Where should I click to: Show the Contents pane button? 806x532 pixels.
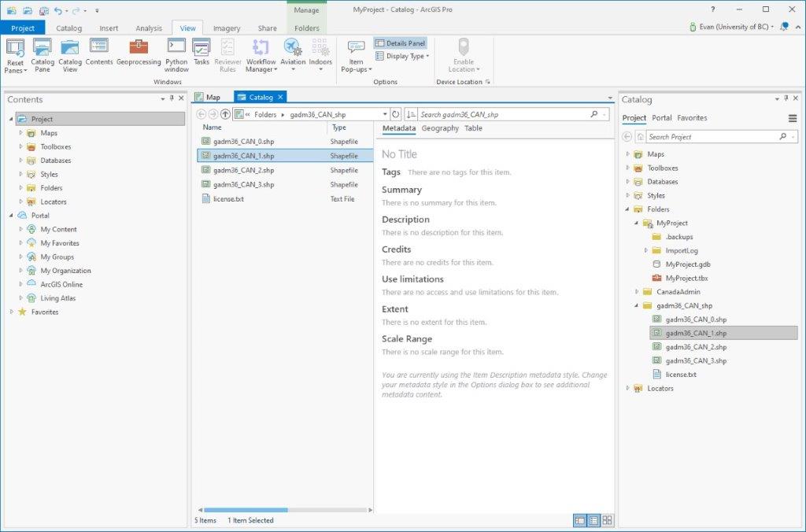[98, 52]
